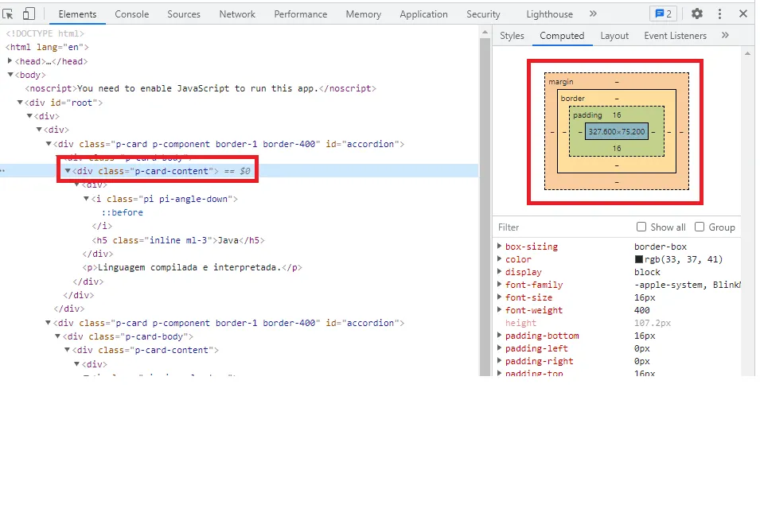Switch to the Sources tab
This screenshot has width=760, height=532.
184,14
